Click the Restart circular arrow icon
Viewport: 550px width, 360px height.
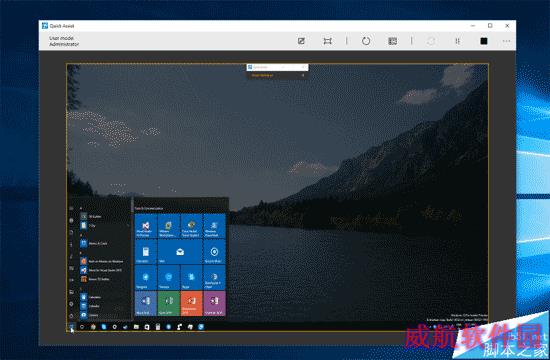[x=366, y=41]
